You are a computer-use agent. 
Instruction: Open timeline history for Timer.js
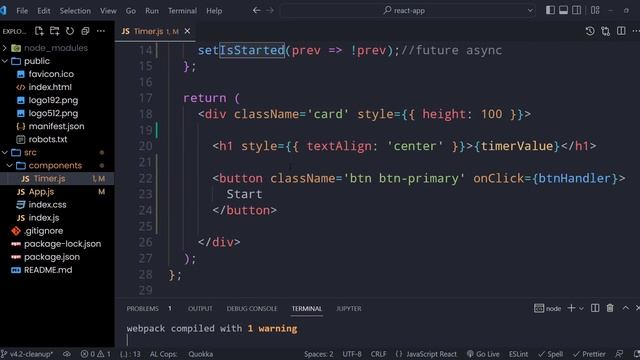click(x=590, y=31)
